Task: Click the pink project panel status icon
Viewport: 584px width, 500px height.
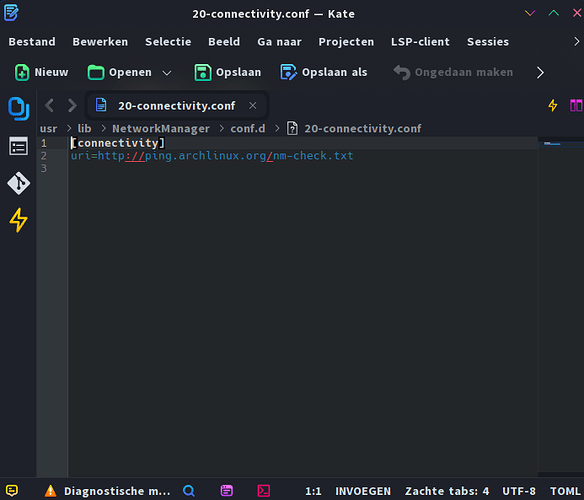Action: 226,491
